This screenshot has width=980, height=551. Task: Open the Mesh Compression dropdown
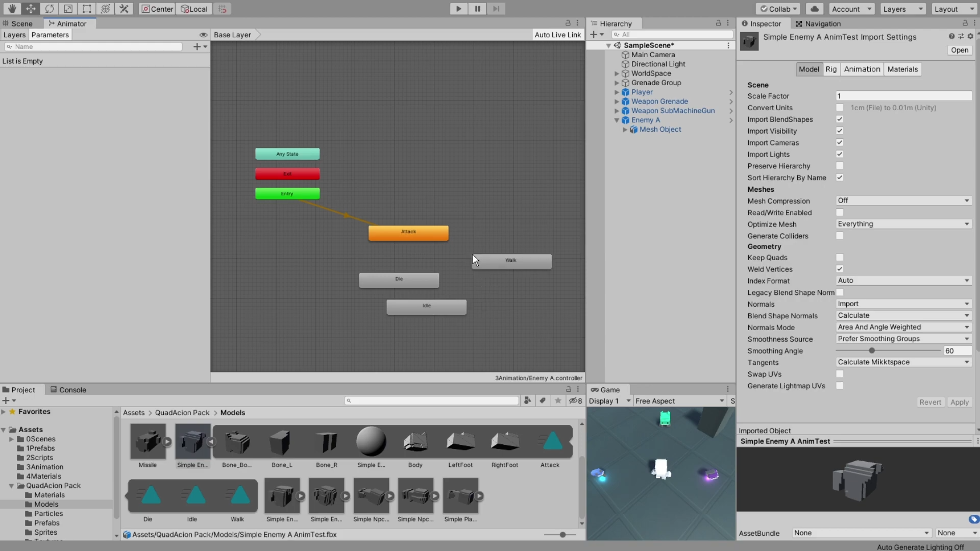(x=903, y=201)
